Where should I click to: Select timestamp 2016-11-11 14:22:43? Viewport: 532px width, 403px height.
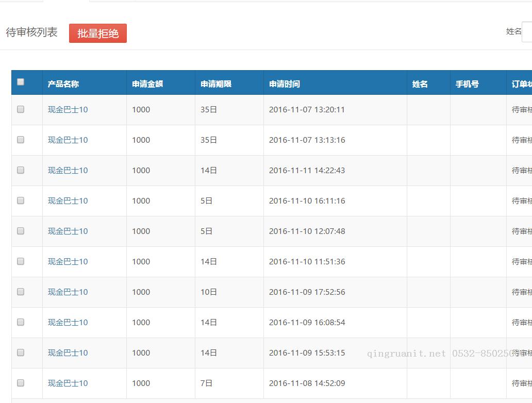click(x=307, y=170)
